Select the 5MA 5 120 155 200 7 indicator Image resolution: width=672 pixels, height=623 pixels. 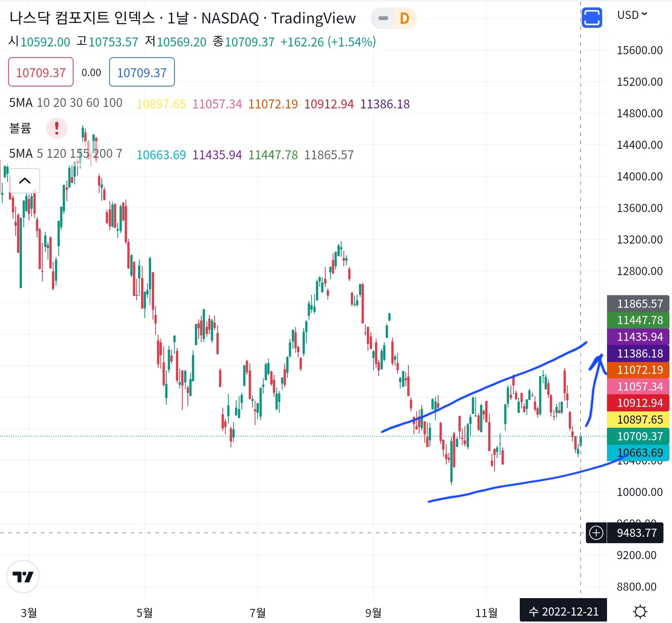(x=66, y=154)
